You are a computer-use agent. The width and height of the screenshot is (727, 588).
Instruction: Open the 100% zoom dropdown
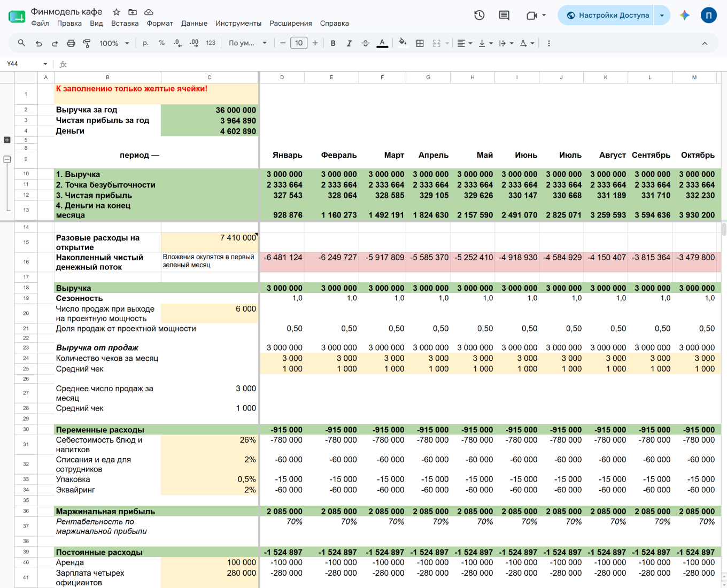114,43
